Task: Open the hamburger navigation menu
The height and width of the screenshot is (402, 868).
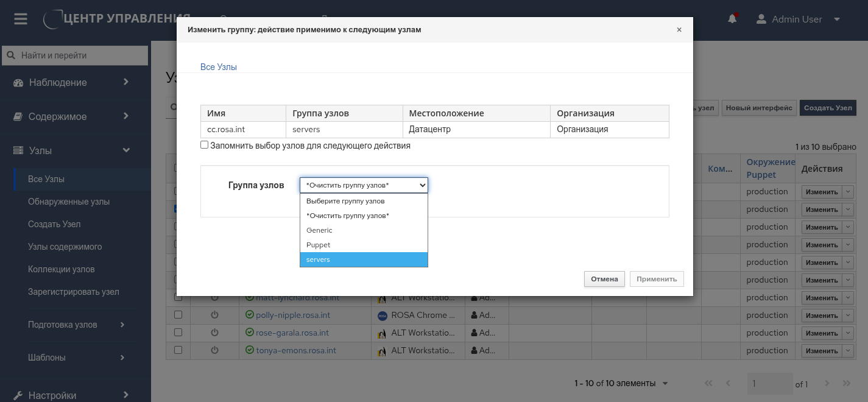Action: (x=21, y=19)
